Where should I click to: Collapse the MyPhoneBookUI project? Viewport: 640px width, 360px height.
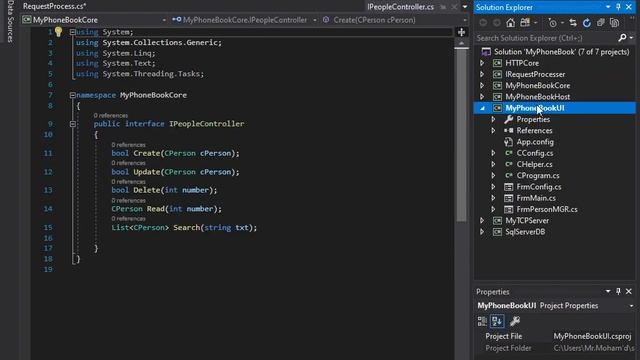(482, 108)
